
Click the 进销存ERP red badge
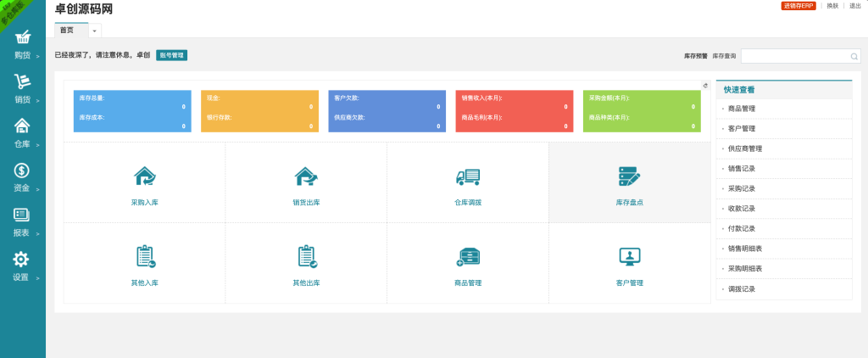pyautogui.click(x=798, y=6)
